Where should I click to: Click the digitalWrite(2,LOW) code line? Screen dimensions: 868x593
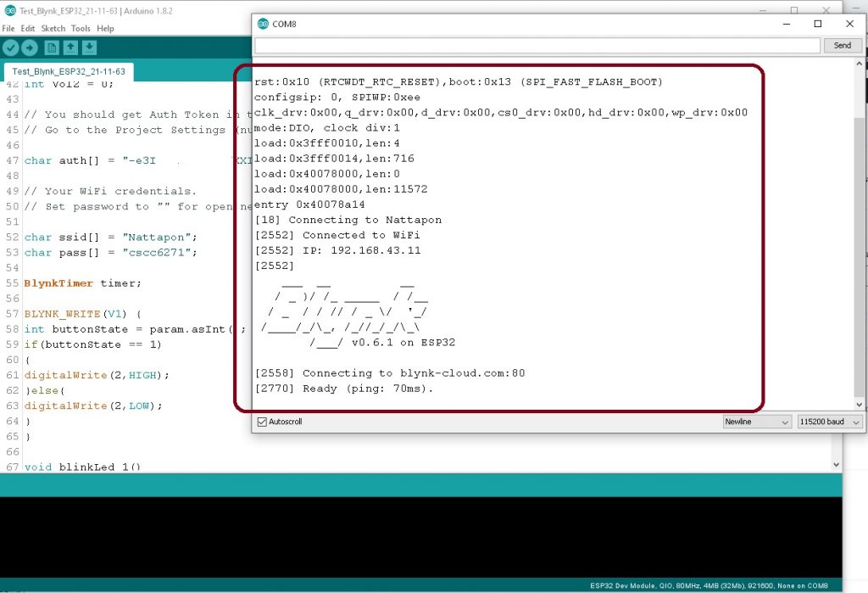[93, 406]
